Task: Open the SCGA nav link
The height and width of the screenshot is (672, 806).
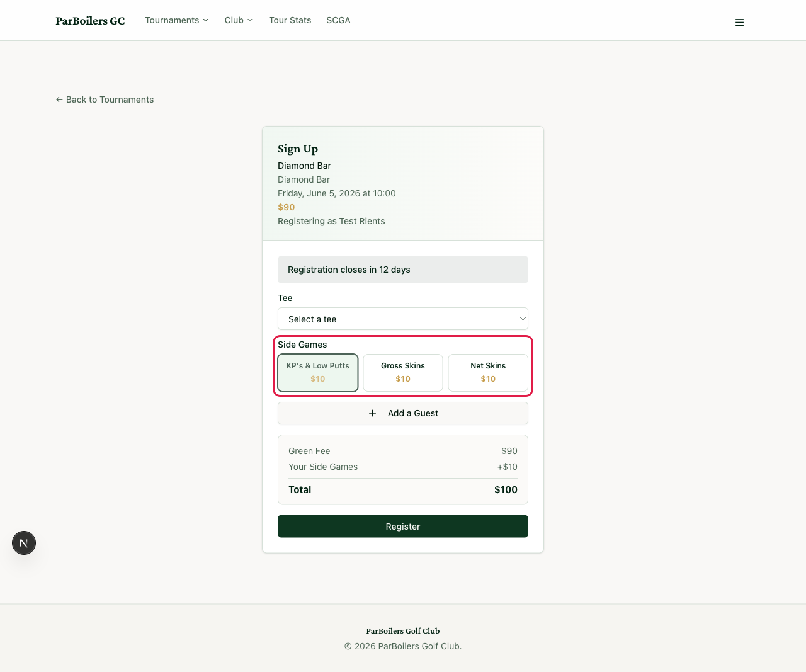Action: (338, 20)
